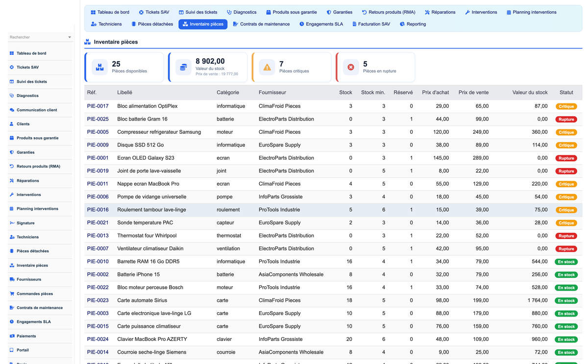Click the Réparations tools icon in sidebar
Viewport: 588px width, 364px height.
coord(12,181)
